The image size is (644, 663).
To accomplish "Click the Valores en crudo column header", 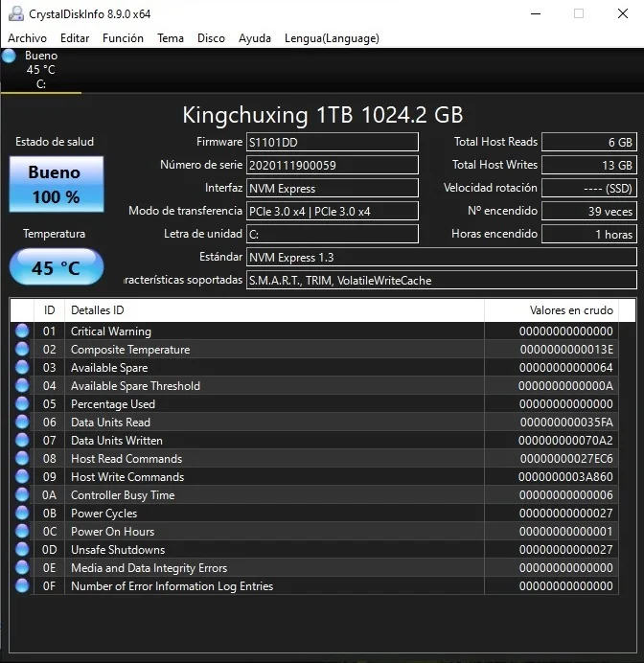I will [551, 310].
